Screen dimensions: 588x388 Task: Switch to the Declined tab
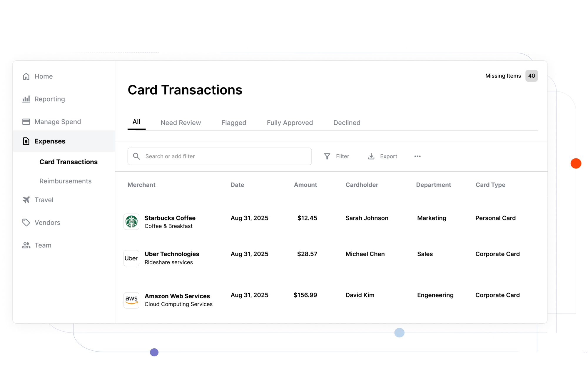(x=347, y=123)
